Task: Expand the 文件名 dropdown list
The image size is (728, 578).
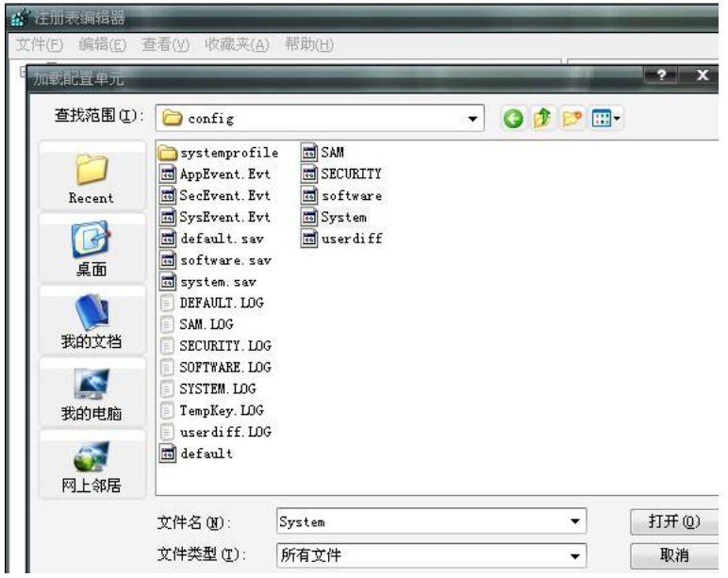Action: coord(573,521)
